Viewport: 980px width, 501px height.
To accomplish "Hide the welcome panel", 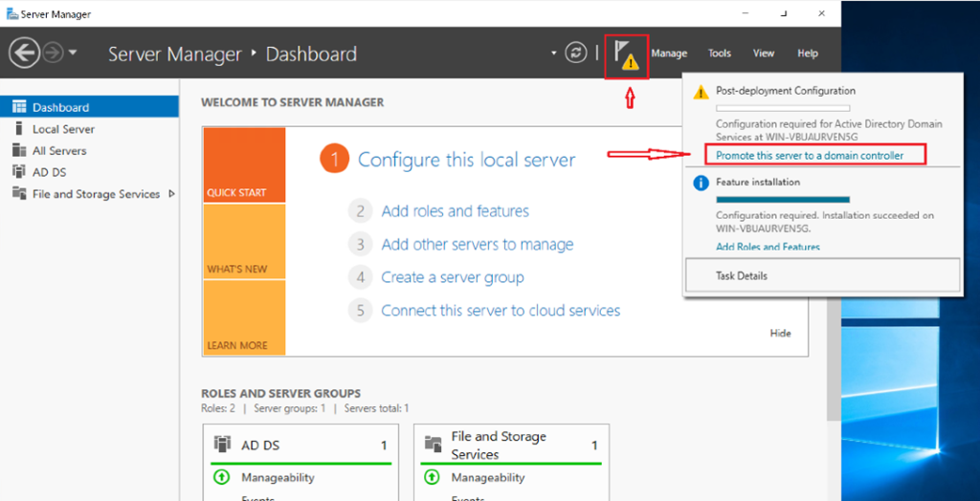I will (780, 333).
